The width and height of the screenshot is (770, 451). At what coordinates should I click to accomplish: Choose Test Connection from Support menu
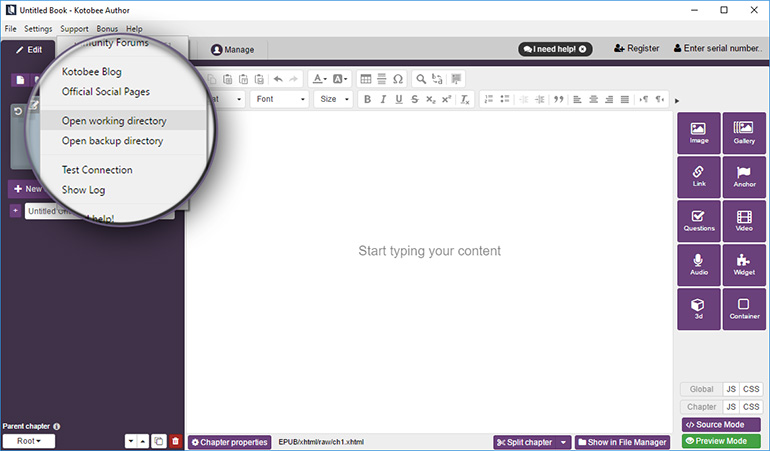pyautogui.click(x=97, y=170)
